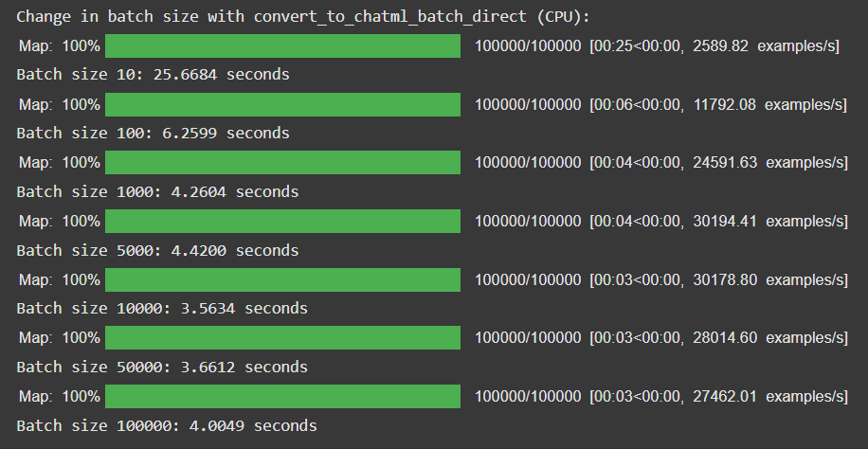Click the "Batch size 1000: 4.2604 seconds" line
The width and height of the screenshot is (868, 449).
[x=157, y=191]
